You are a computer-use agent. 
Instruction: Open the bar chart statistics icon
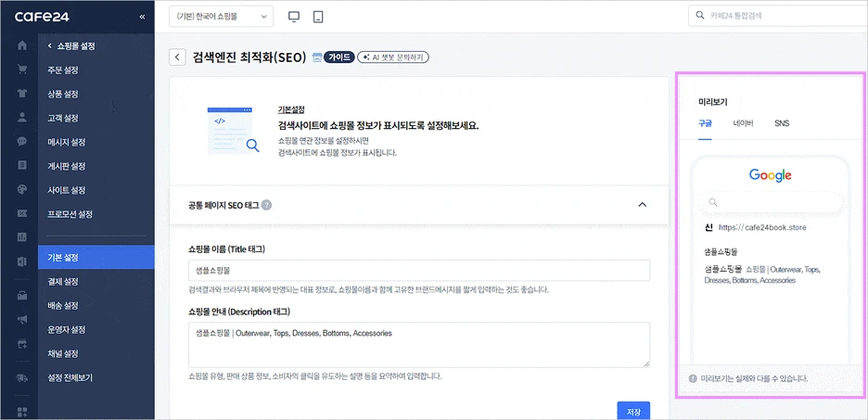(22, 236)
